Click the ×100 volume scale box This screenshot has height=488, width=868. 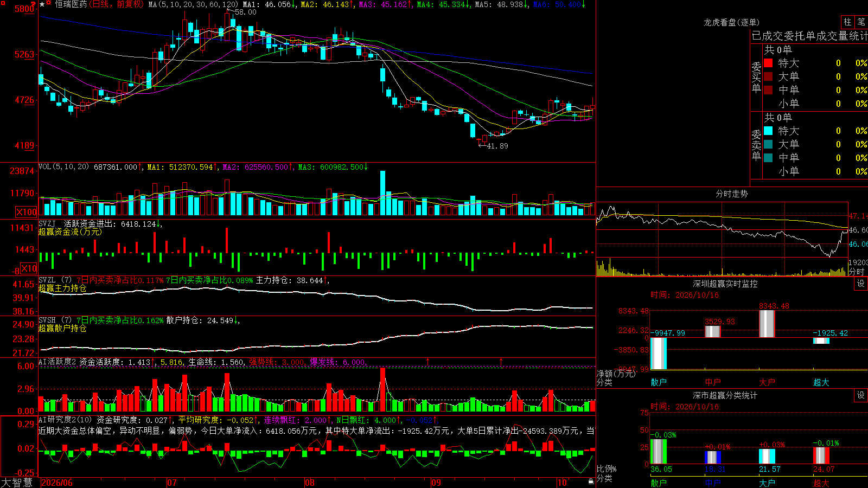pos(26,212)
